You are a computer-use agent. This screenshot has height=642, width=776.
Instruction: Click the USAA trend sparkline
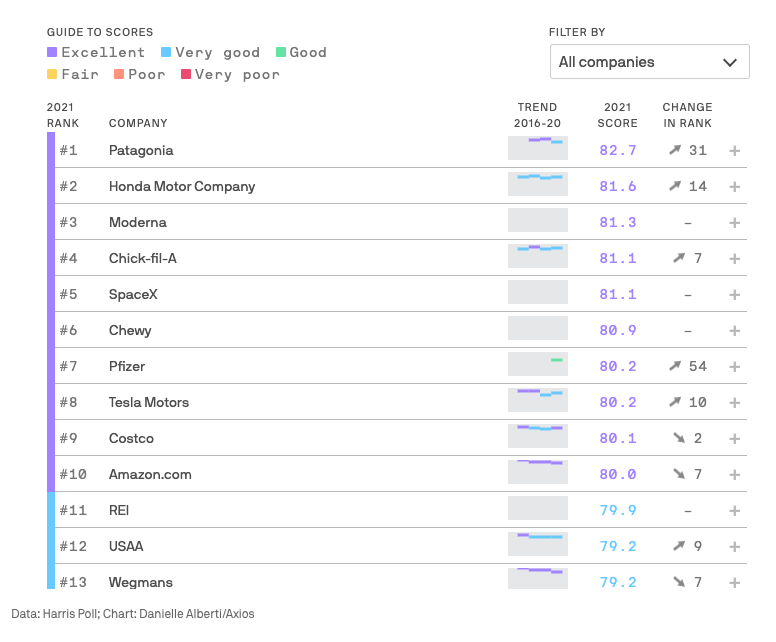[538, 544]
